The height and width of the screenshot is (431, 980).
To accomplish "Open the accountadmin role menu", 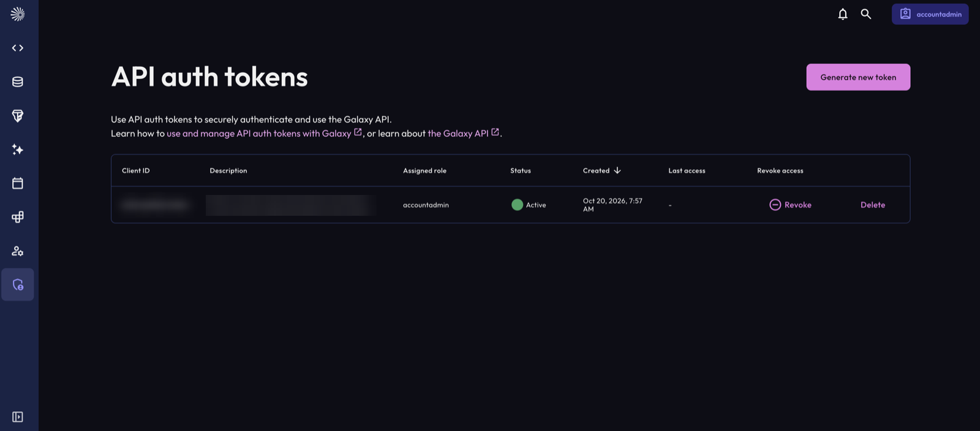I will click(930, 14).
